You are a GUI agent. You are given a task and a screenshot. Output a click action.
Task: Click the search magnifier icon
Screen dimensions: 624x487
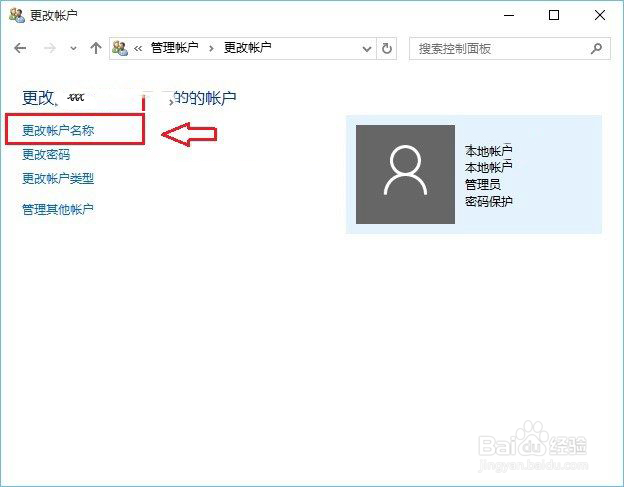tap(597, 49)
